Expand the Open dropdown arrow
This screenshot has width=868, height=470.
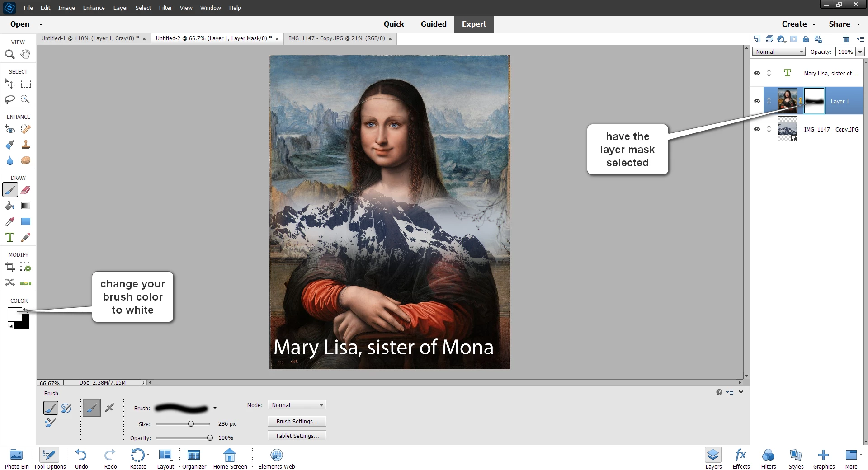pos(41,24)
